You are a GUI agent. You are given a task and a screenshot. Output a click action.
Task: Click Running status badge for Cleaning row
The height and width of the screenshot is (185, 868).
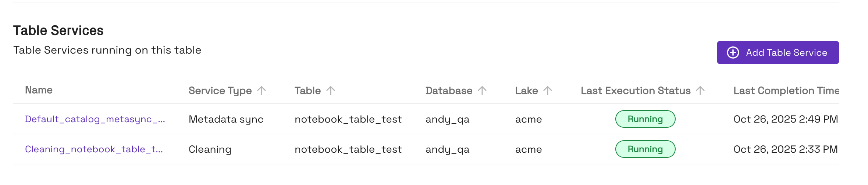point(645,149)
